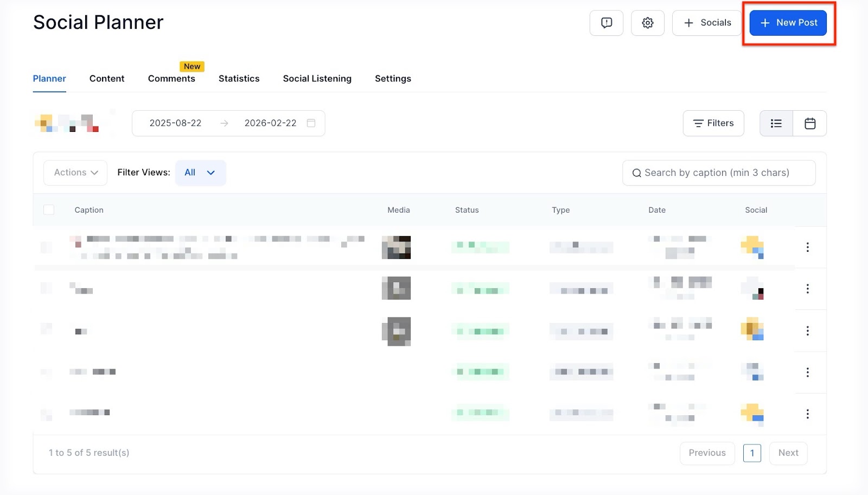The width and height of the screenshot is (868, 495).
Task: Click the add Socials button
Action: point(707,23)
